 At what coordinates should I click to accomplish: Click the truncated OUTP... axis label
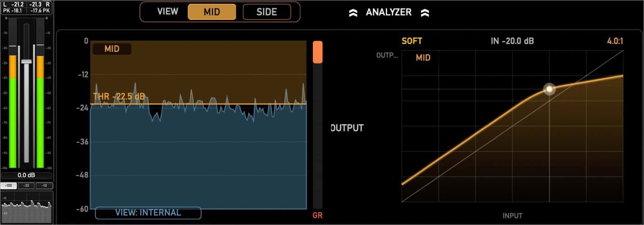tap(387, 55)
